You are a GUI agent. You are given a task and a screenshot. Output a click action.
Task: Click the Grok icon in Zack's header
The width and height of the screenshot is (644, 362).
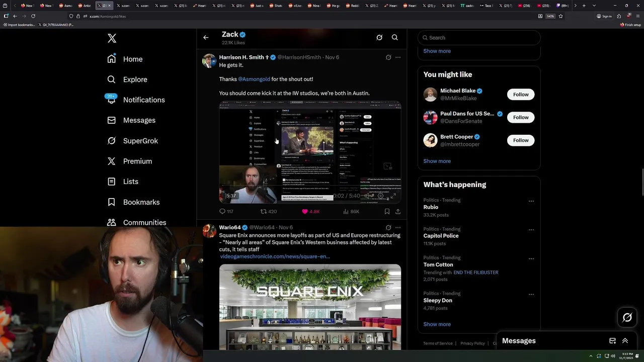[x=379, y=37]
